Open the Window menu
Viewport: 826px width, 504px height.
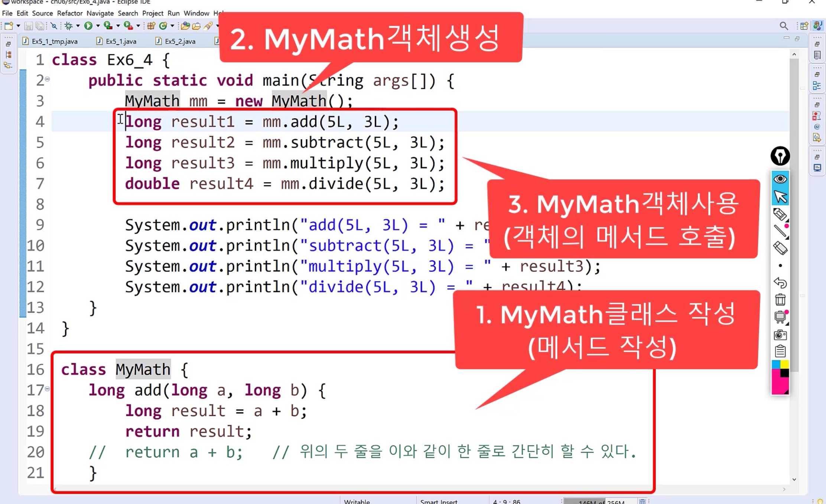tap(196, 13)
